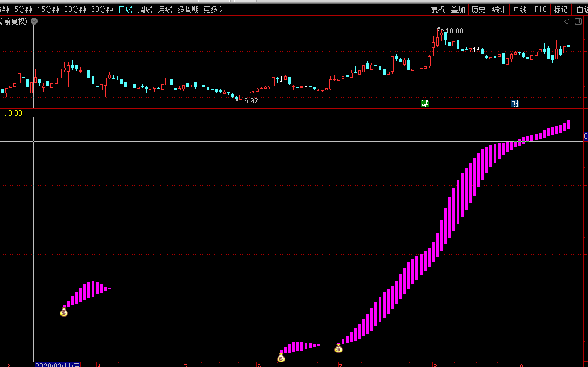Viewport: 588px width, 367px height.
Task: Click the 10.00 high price marker
Action: (x=454, y=31)
